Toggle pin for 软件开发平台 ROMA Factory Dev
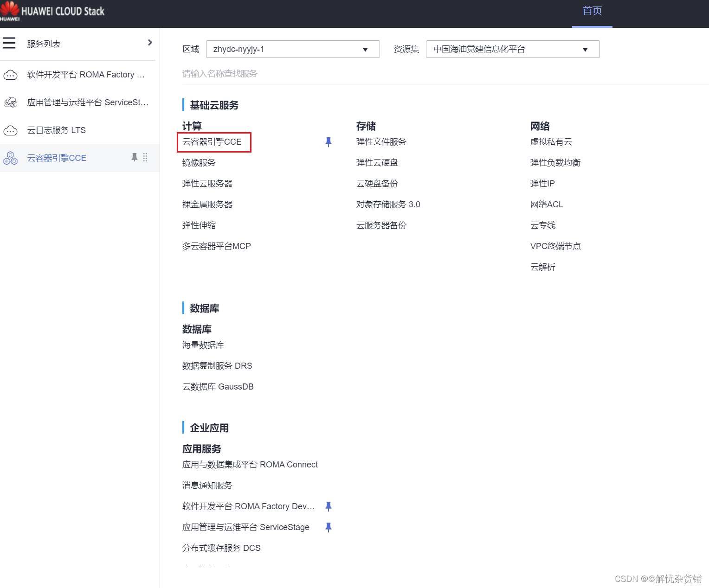Viewport: 709px width, 588px height. coord(329,506)
